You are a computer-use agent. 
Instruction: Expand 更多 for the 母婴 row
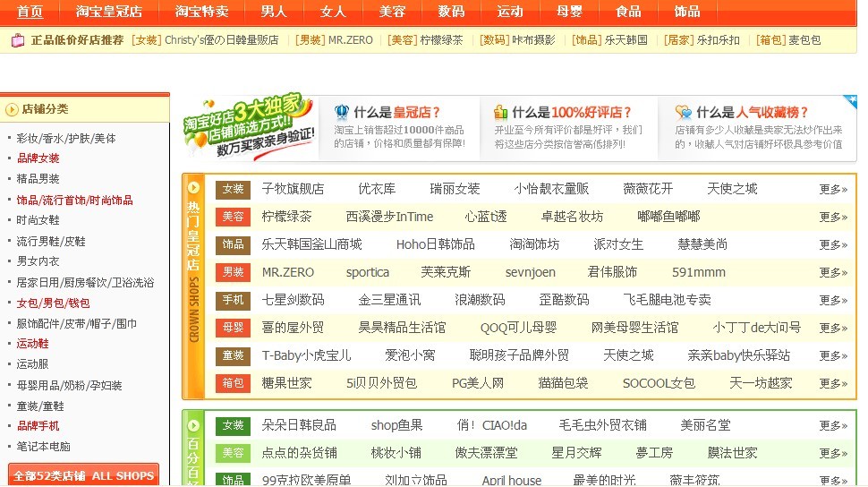click(833, 328)
